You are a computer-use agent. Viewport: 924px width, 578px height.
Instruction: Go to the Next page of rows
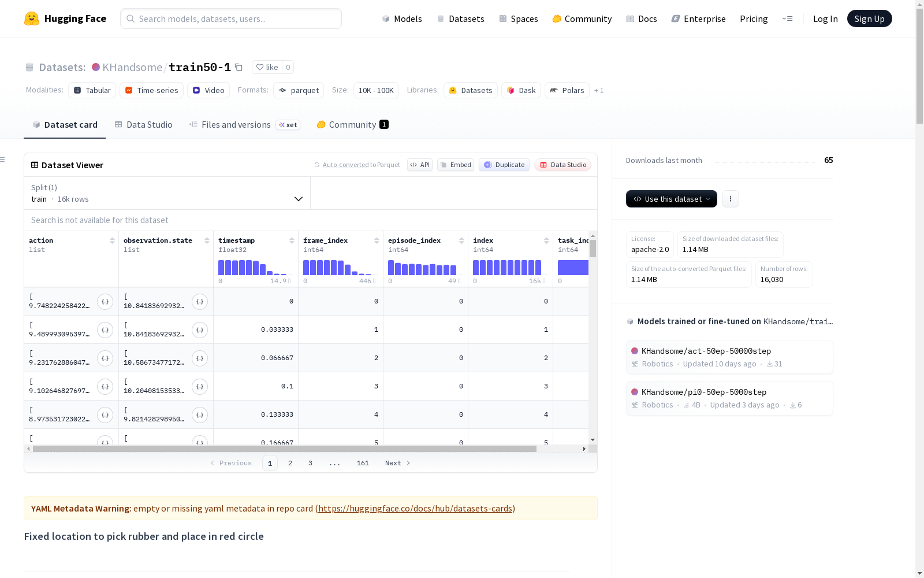[398, 463]
